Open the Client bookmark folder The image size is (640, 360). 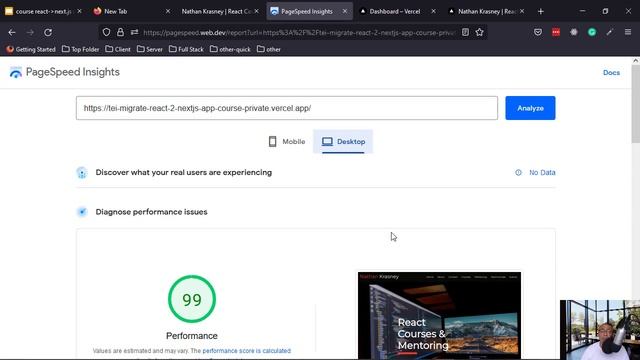[118, 49]
